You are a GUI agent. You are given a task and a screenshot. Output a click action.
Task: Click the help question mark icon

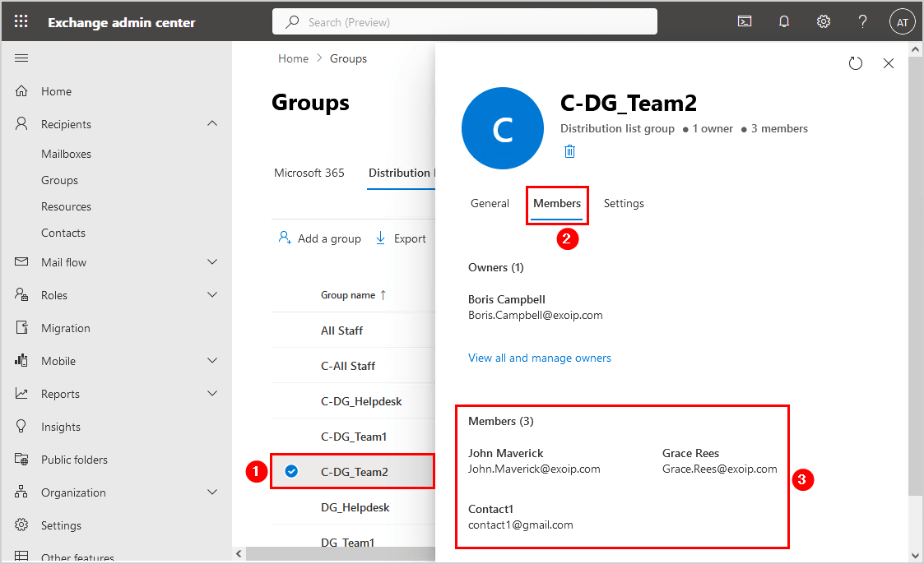click(x=862, y=22)
